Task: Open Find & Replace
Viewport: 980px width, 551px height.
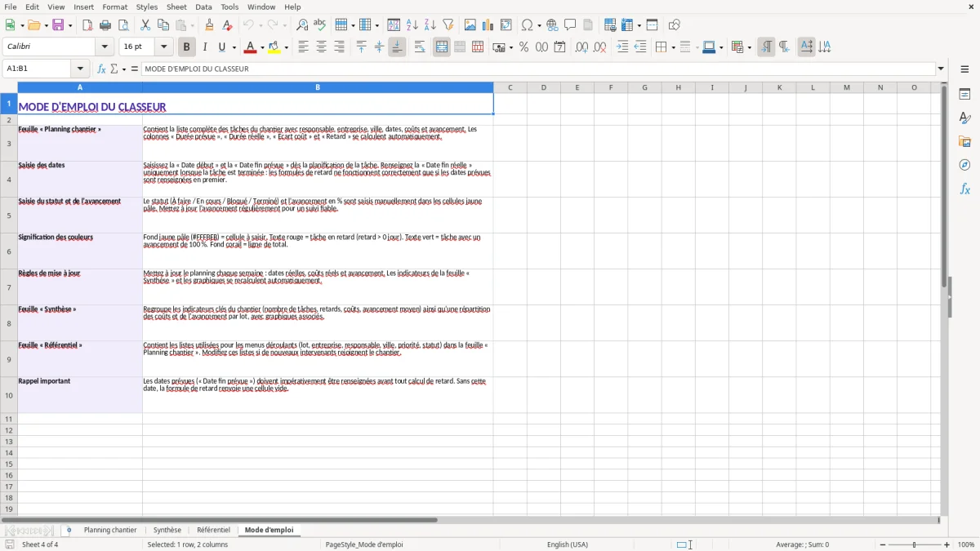Action: point(302,25)
